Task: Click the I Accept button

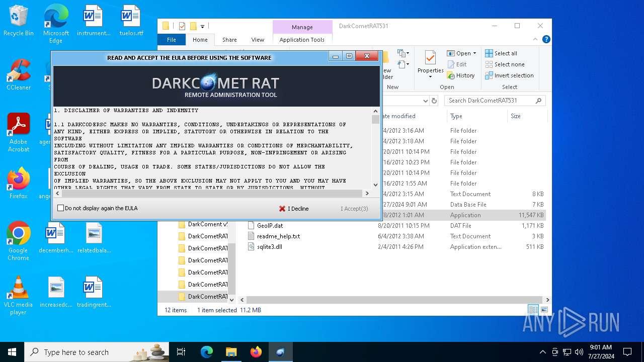Action: [x=354, y=209]
